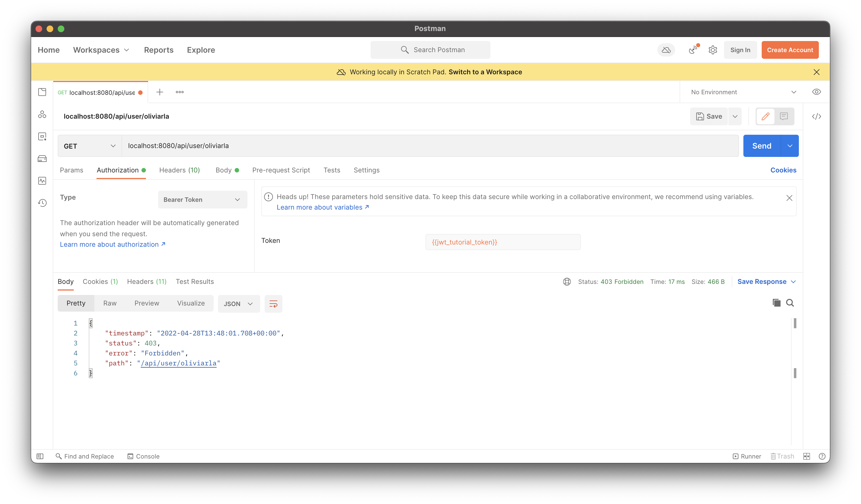This screenshot has width=861, height=504.
Task: Click the response body vertical scrollbar
Action: tap(795, 348)
